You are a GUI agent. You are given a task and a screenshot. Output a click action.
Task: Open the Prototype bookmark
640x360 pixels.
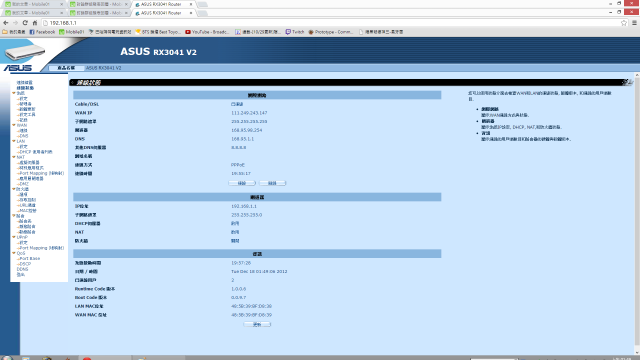[x=331, y=32]
